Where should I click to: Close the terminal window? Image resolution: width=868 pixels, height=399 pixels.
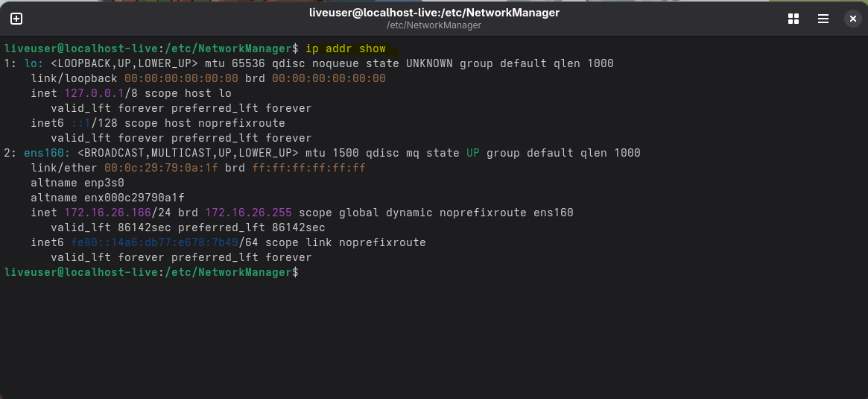point(852,19)
